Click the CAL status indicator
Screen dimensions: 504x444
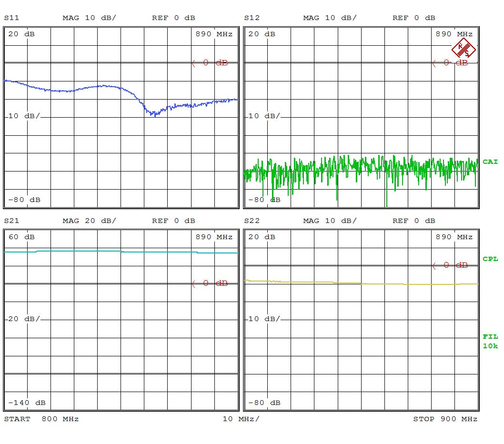pos(491,161)
